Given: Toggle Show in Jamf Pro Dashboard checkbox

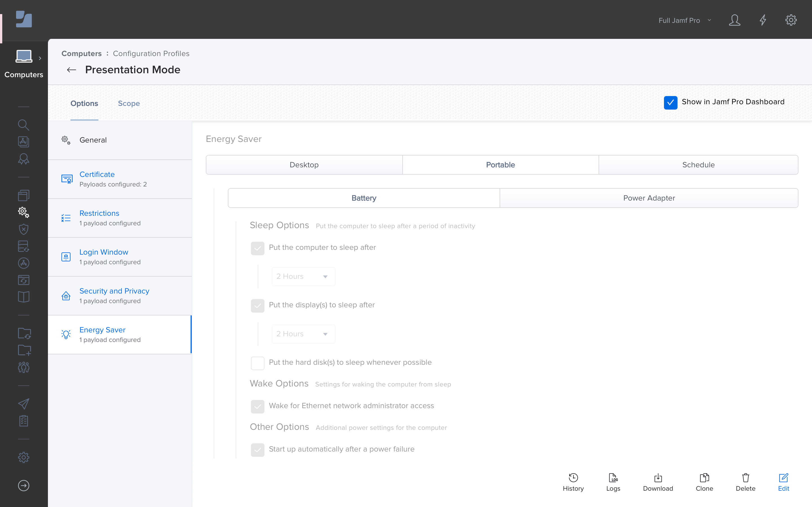Looking at the screenshot, I should 671,102.
